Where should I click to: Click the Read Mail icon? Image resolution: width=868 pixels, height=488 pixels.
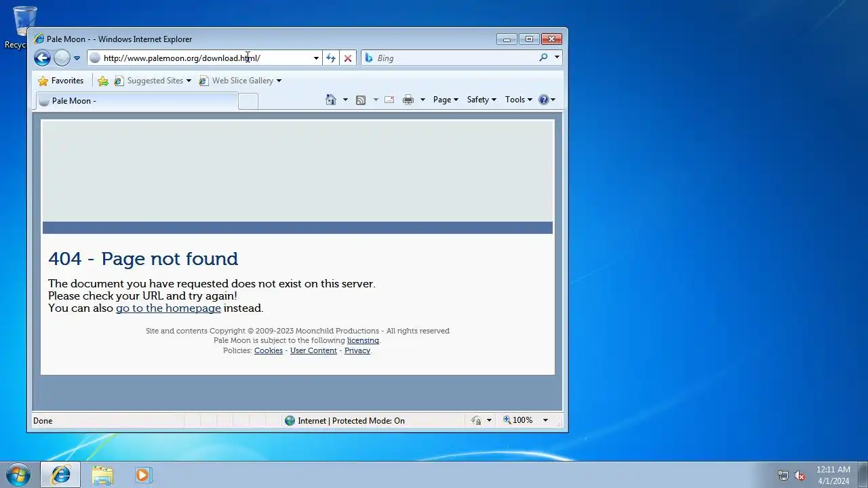click(x=389, y=100)
